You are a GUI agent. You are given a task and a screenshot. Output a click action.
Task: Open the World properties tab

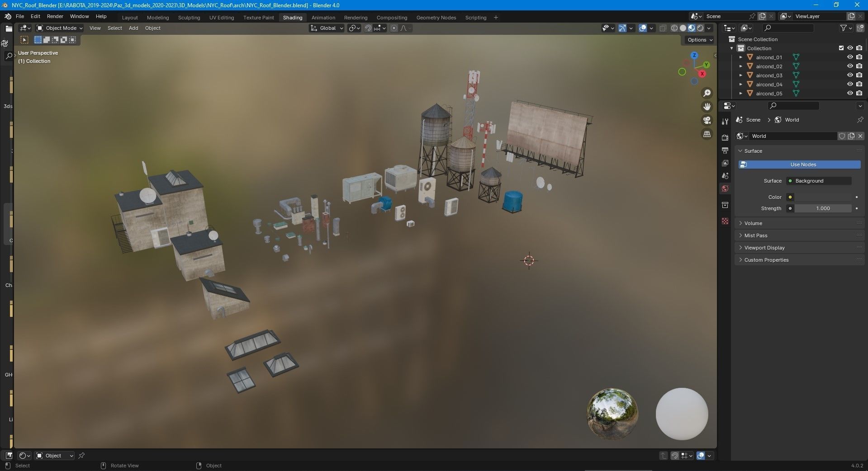click(x=725, y=188)
